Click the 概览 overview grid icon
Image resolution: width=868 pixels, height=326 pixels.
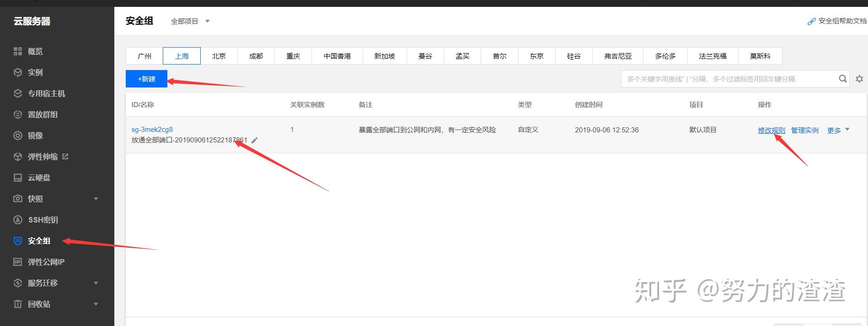18,51
